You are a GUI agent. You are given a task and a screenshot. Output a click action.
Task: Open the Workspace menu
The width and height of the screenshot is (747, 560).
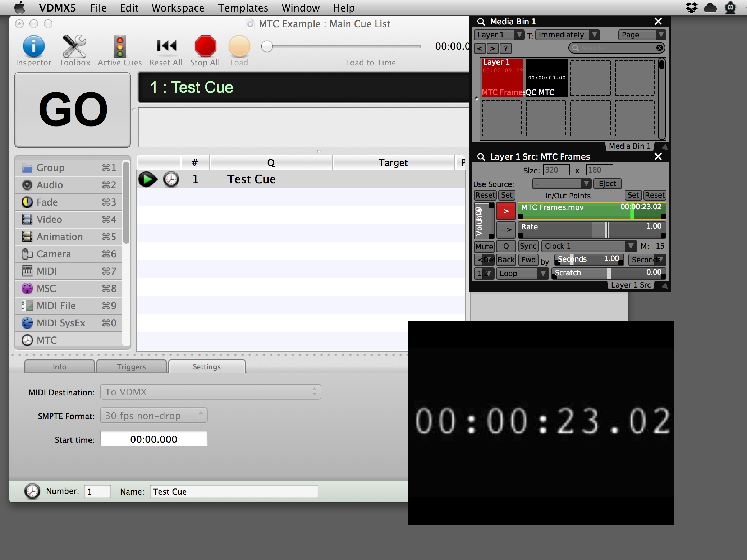pos(178,8)
